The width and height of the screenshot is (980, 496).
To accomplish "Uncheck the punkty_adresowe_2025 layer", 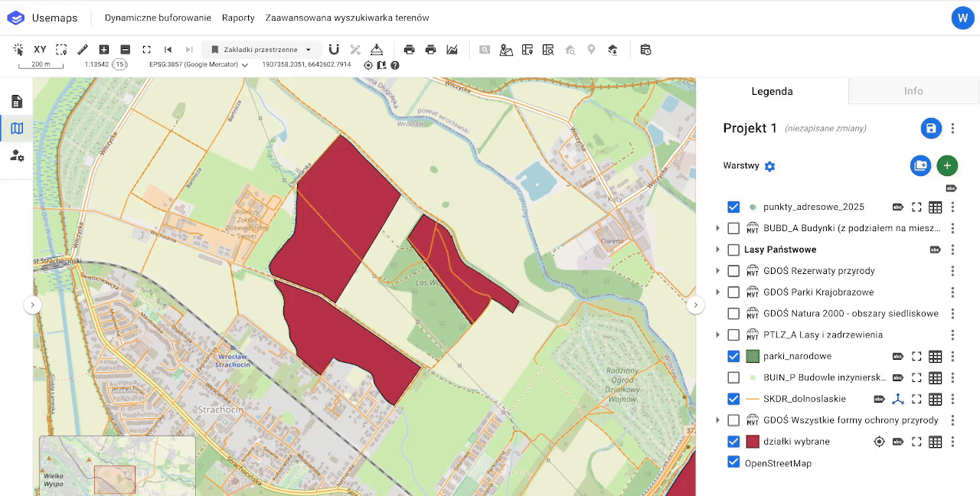I will (x=733, y=207).
